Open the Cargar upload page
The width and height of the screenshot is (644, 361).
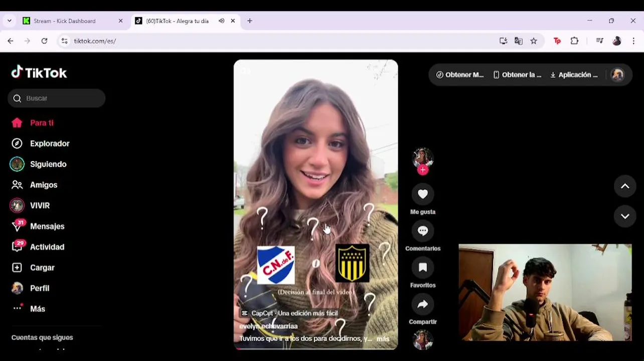[x=33, y=268]
